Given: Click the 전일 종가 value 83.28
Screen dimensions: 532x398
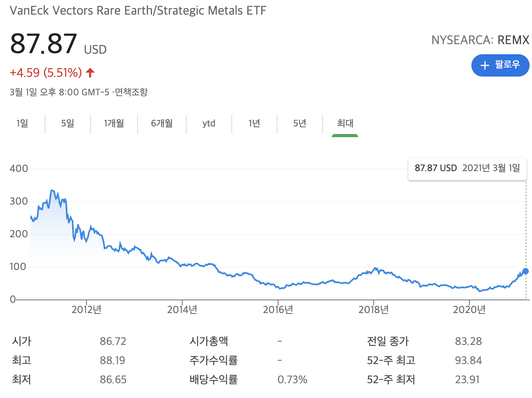Looking at the screenshot, I should [x=469, y=341].
